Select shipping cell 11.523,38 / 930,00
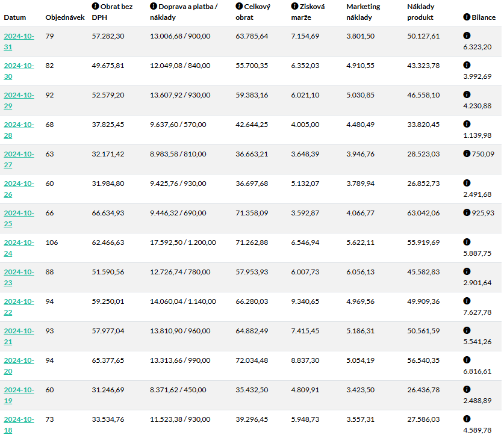Image resolution: width=504 pixels, height=438 pixels. (x=180, y=419)
